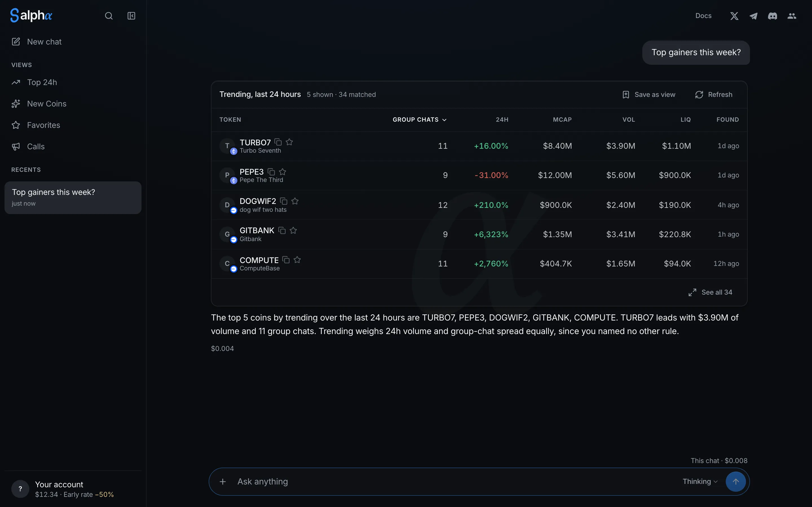Copy GITBANK token address icon

(282, 230)
